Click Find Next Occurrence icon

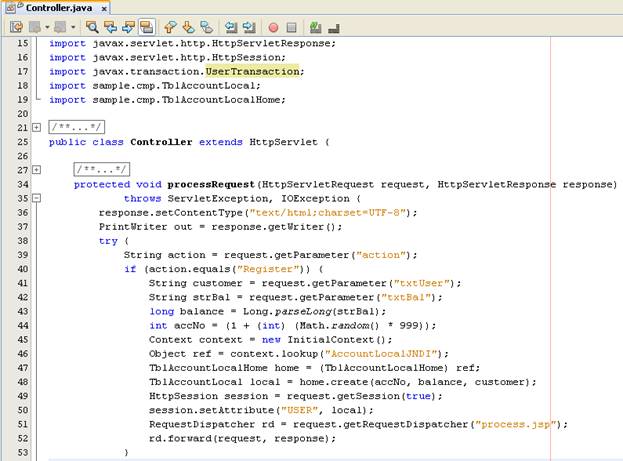[x=128, y=27]
